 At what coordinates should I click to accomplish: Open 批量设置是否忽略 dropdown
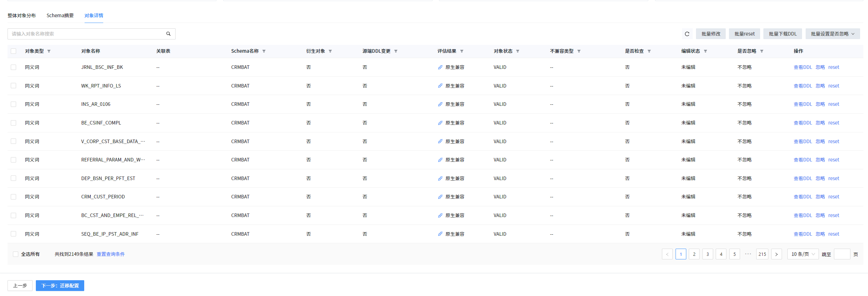832,34
